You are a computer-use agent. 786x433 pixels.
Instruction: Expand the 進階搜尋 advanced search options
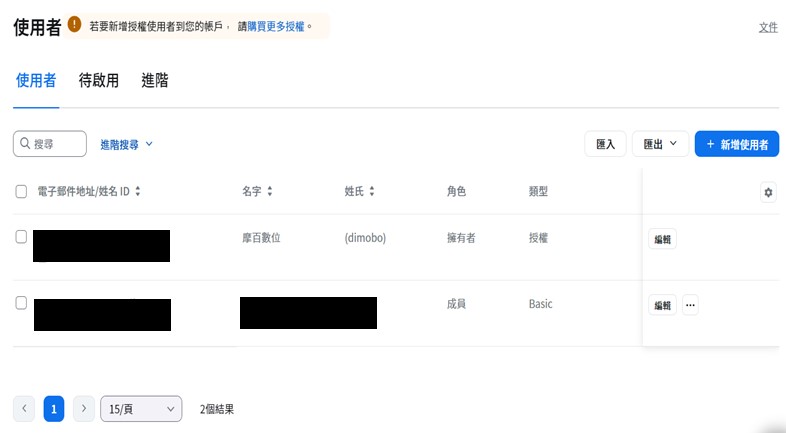(126, 144)
